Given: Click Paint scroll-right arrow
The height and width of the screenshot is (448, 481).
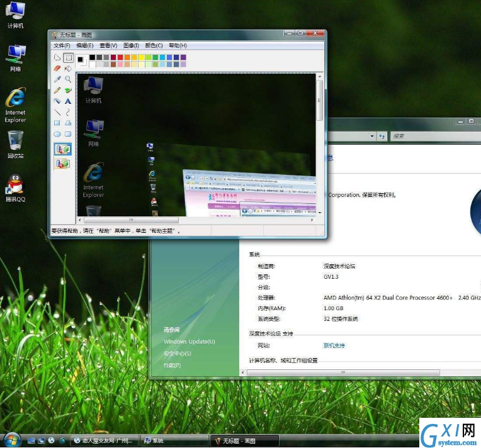Looking at the screenshot, I should (312, 220).
